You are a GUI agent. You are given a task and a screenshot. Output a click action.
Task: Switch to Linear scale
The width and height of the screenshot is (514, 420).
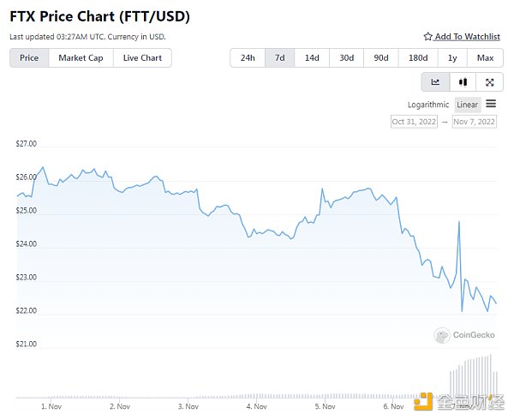468,105
